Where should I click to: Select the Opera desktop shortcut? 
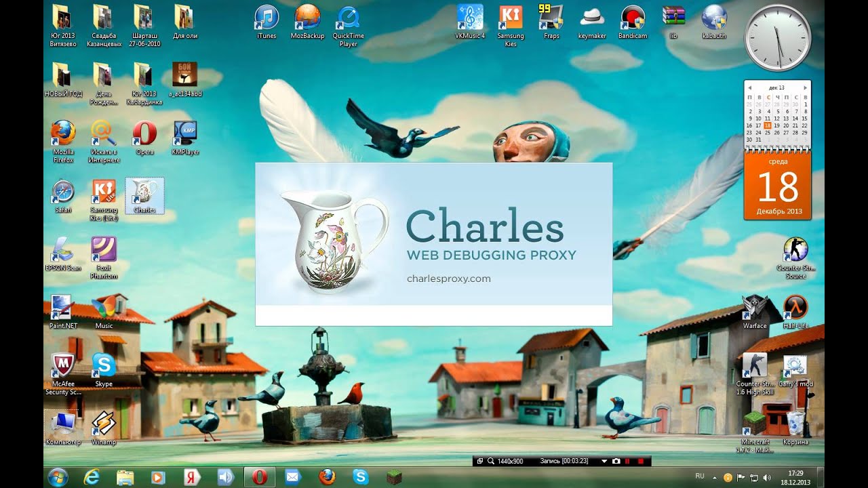coord(144,138)
